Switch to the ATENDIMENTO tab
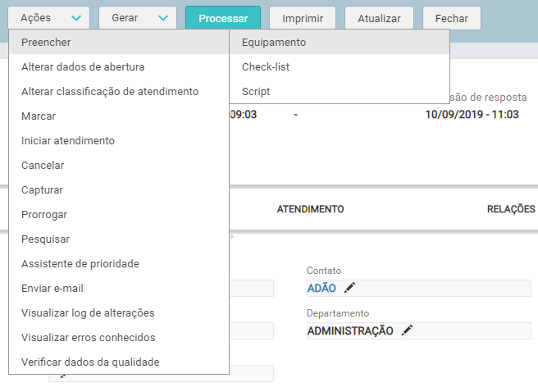This screenshot has width=538, height=392. 310,209
